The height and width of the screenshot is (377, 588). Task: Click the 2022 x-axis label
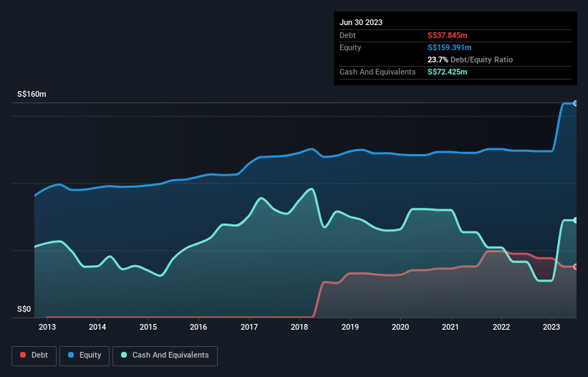tap(501, 327)
